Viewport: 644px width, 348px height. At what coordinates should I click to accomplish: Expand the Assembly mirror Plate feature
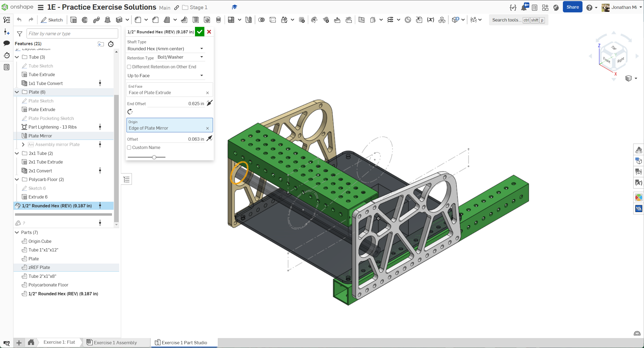coord(23,145)
